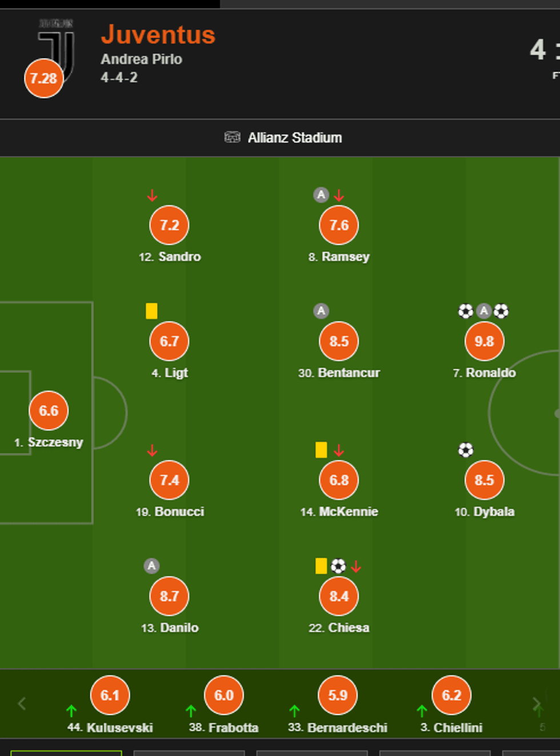The image size is (560, 756).
Task: Open the Juventus team name link
Action: pos(158,35)
